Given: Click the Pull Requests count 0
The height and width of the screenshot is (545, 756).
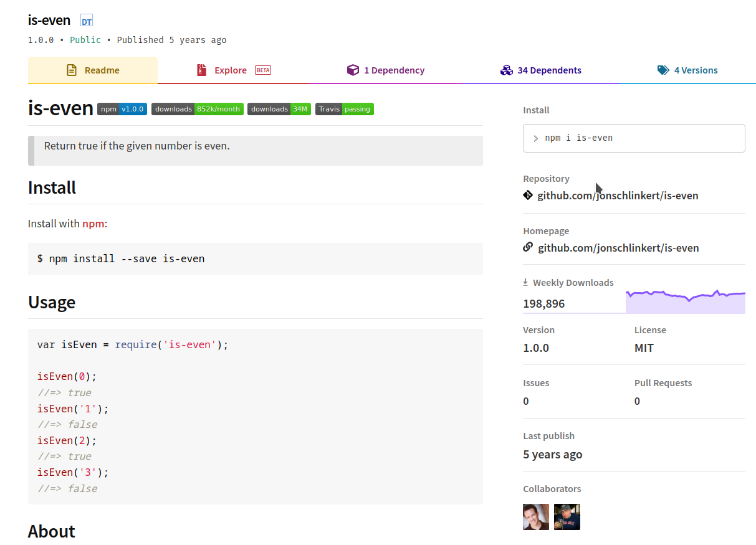Looking at the screenshot, I should coord(637,401).
